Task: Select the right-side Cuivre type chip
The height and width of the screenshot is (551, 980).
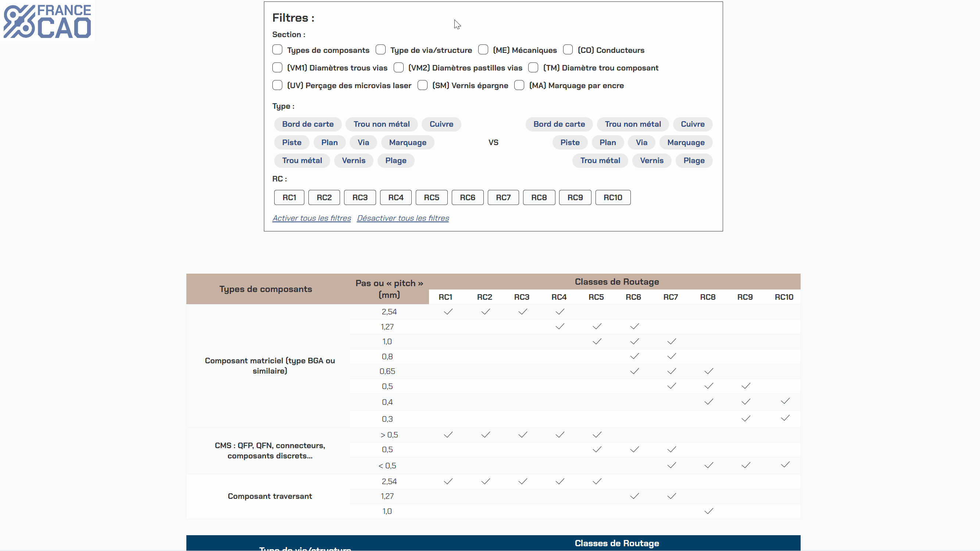Action: 693,124
